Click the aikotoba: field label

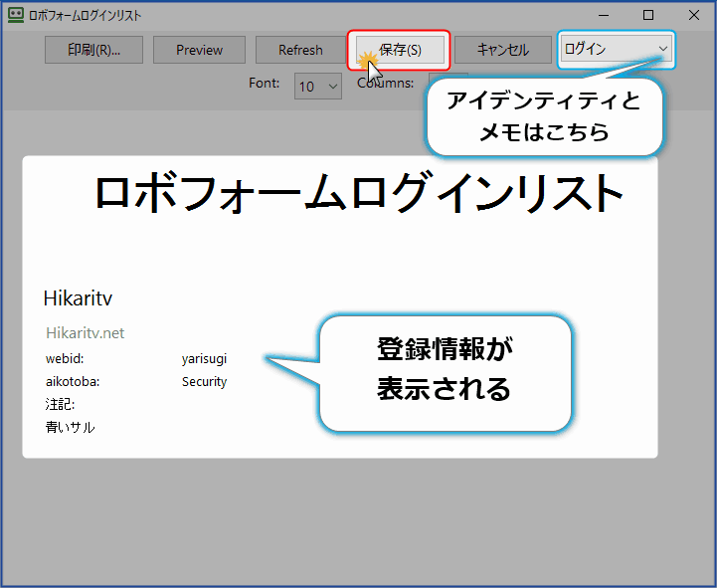[73, 382]
